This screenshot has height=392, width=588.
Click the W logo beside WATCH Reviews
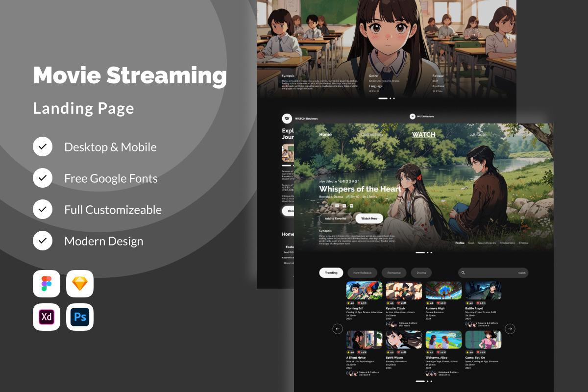pos(287,119)
